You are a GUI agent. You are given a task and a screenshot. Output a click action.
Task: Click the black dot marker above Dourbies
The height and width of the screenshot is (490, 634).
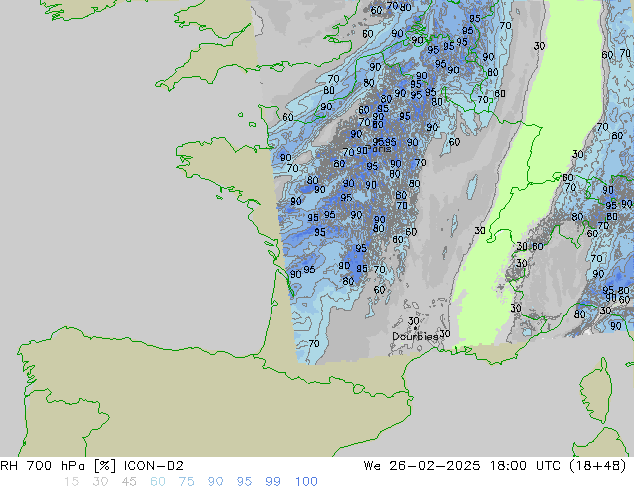(x=415, y=328)
